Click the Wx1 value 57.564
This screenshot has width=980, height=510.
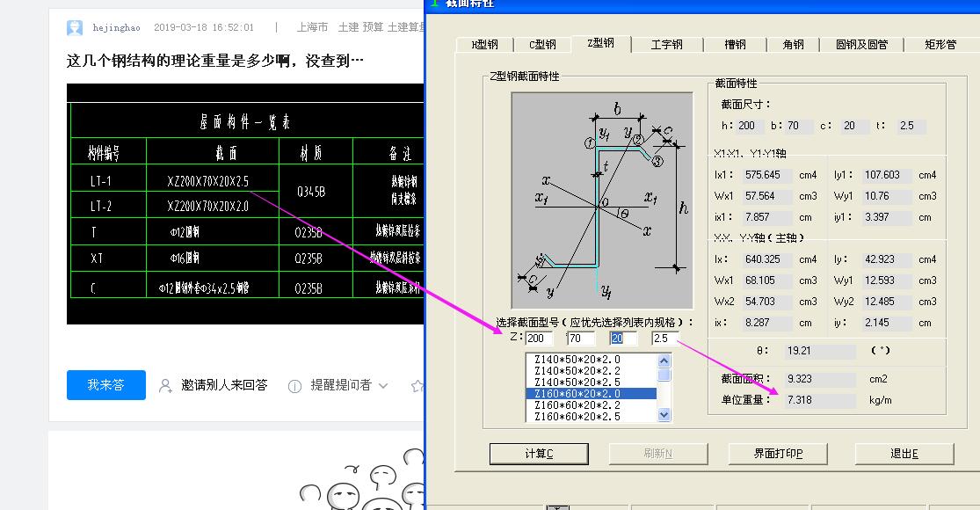coord(768,196)
